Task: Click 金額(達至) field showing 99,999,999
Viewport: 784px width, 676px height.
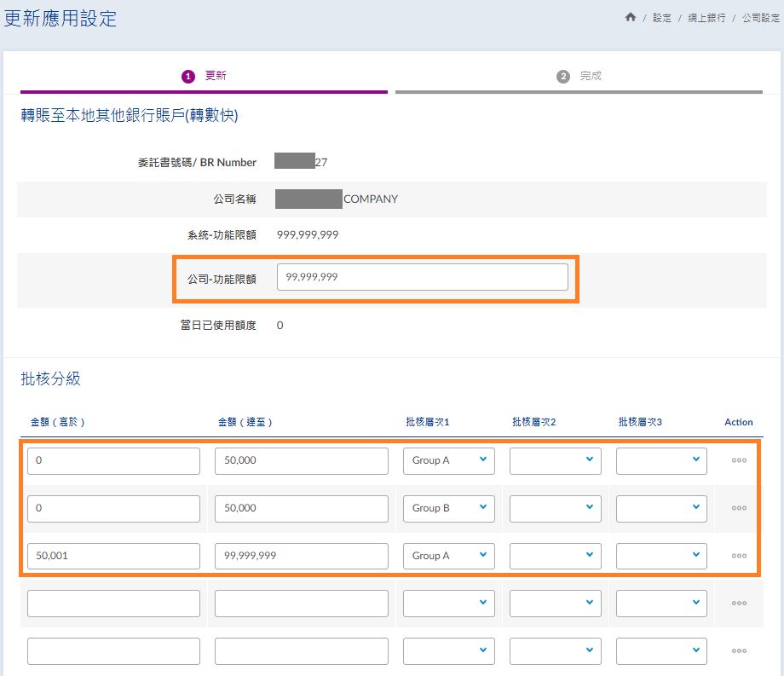Action: click(x=301, y=556)
